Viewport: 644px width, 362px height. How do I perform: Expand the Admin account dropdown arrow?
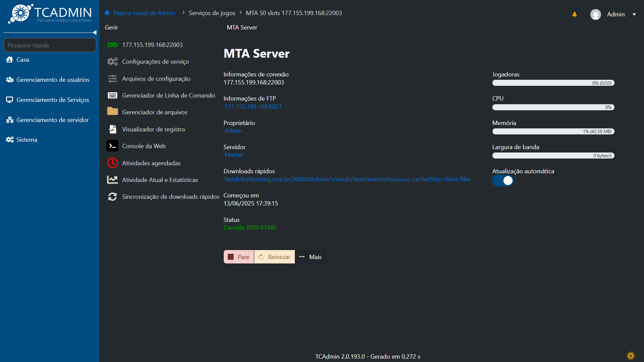(634, 14)
